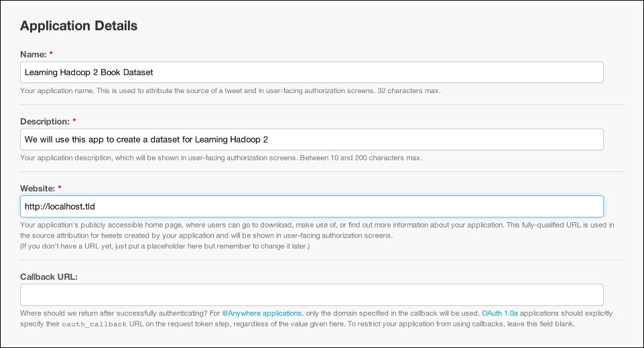Image resolution: width=644 pixels, height=348 pixels.
Task: Click the Name input field
Action: [312, 72]
